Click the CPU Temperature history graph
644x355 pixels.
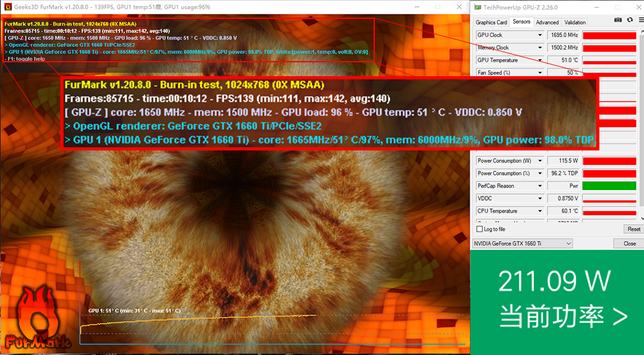coord(609,211)
